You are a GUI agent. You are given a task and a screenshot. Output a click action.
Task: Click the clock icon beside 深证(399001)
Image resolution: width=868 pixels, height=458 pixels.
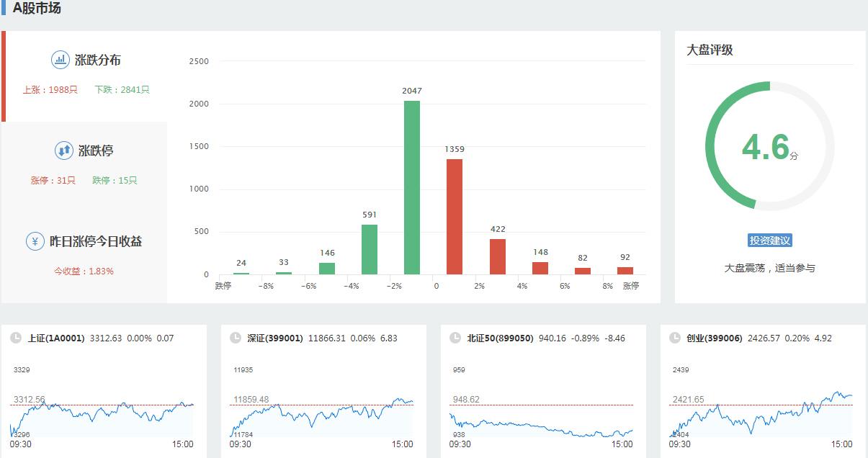tap(235, 338)
